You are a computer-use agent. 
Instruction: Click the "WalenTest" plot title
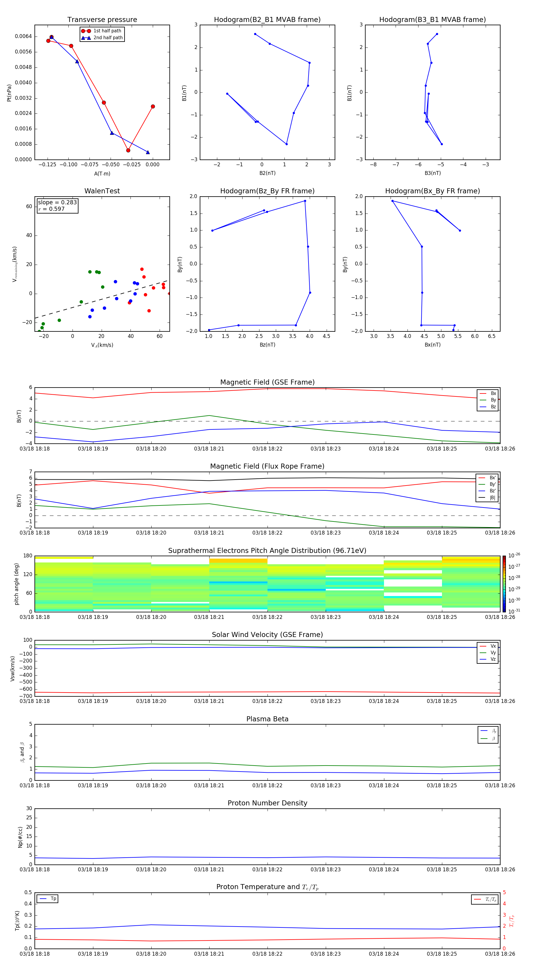tap(102, 191)
